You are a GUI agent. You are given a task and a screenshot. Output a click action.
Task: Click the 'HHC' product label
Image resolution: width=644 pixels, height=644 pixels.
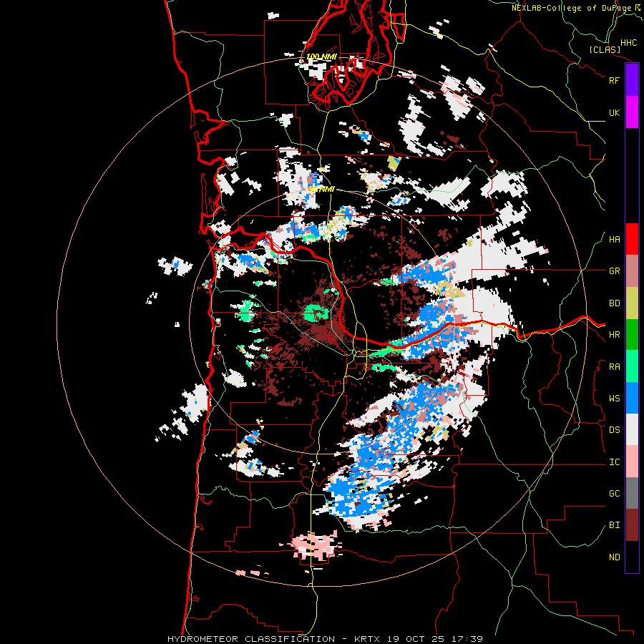[x=628, y=43]
